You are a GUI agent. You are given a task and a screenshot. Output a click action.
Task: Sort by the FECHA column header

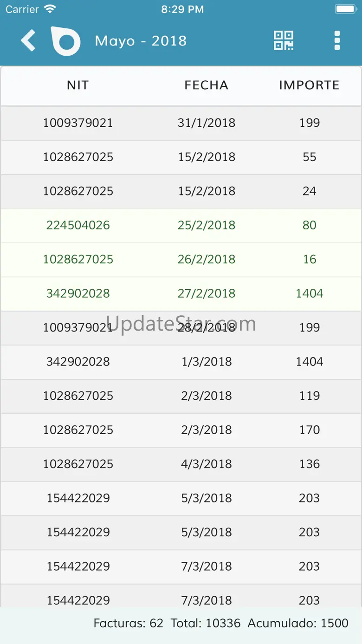point(206,85)
